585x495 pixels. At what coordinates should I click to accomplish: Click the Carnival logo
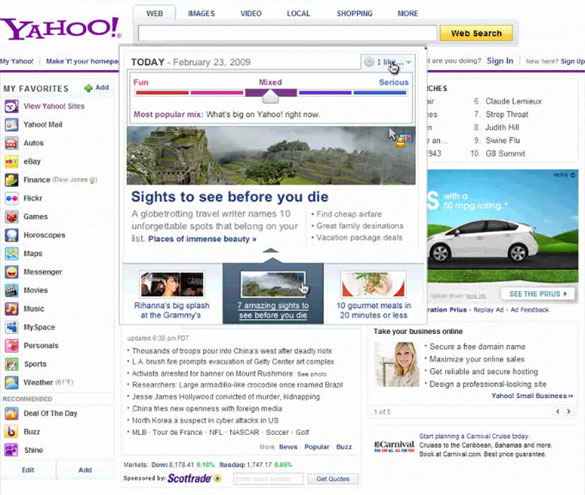pos(394,446)
